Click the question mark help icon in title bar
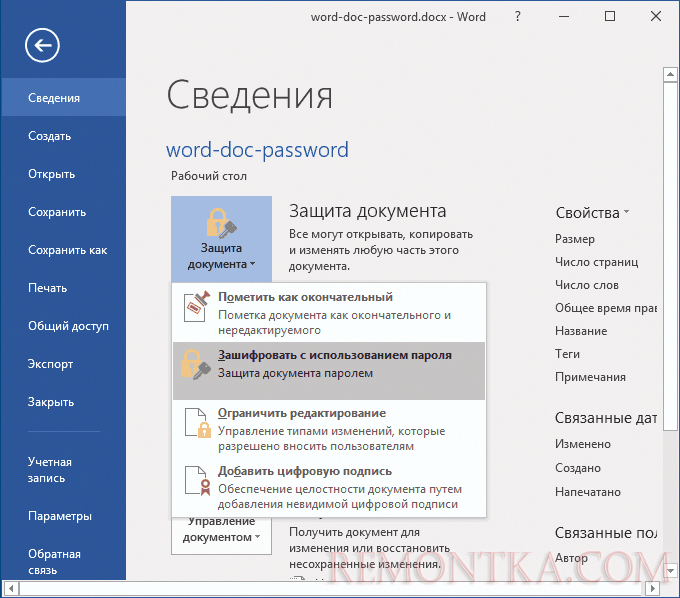The image size is (680, 598). pos(517,16)
